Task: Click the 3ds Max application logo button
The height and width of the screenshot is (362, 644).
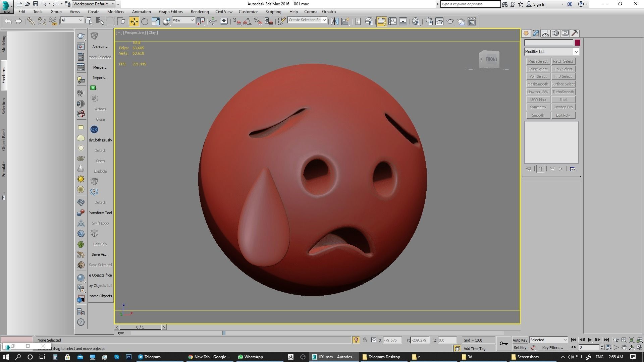Action: coord(7,6)
